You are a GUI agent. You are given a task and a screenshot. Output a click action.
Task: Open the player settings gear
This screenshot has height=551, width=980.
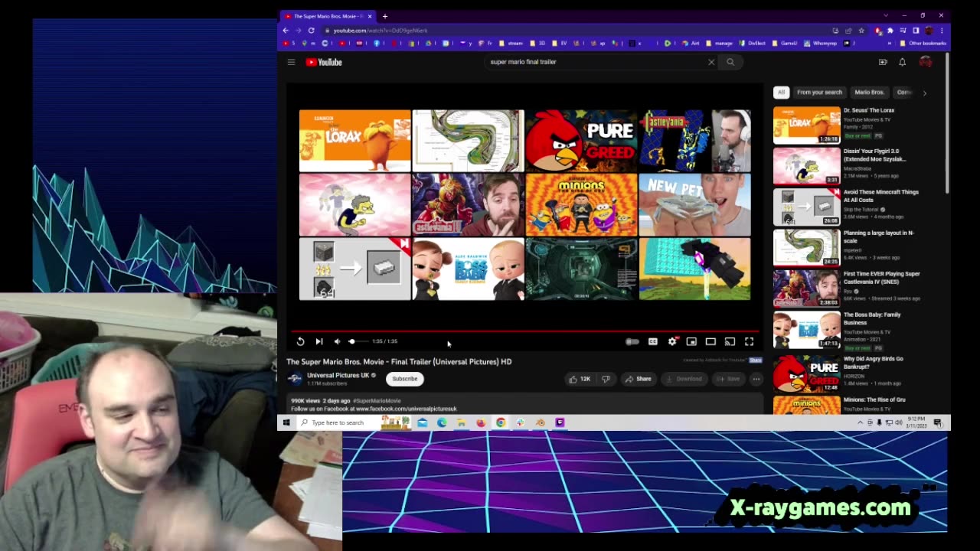coord(672,341)
